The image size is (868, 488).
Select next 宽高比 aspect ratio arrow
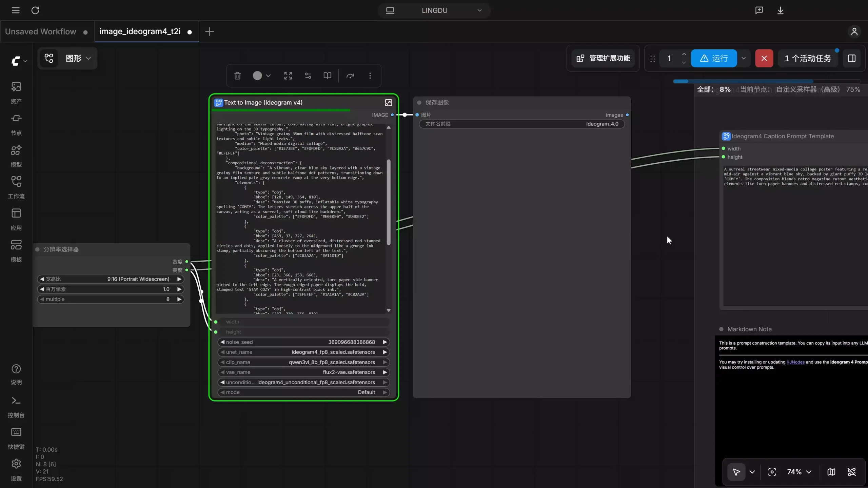[179, 279]
